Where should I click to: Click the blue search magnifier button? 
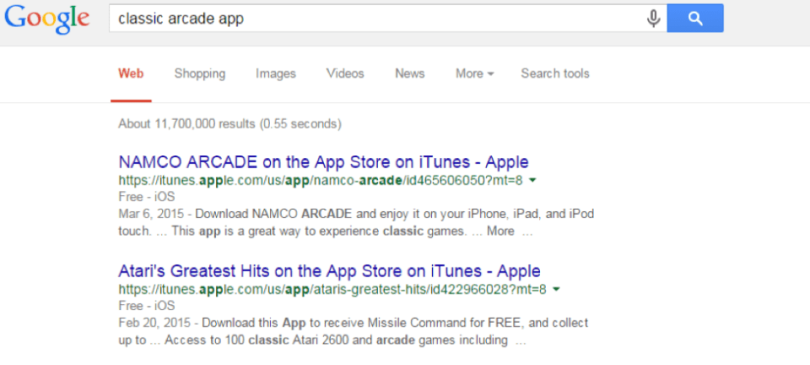pos(695,19)
